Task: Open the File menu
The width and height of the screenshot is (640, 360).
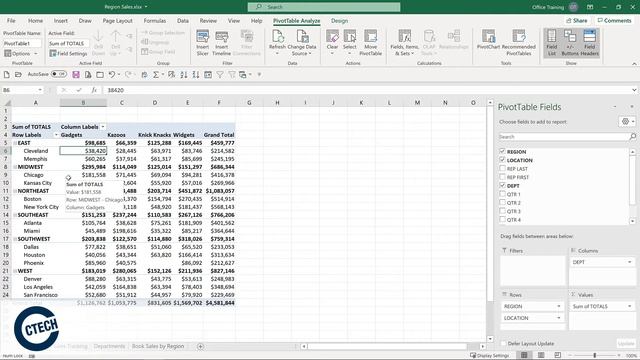Action: (x=11, y=21)
